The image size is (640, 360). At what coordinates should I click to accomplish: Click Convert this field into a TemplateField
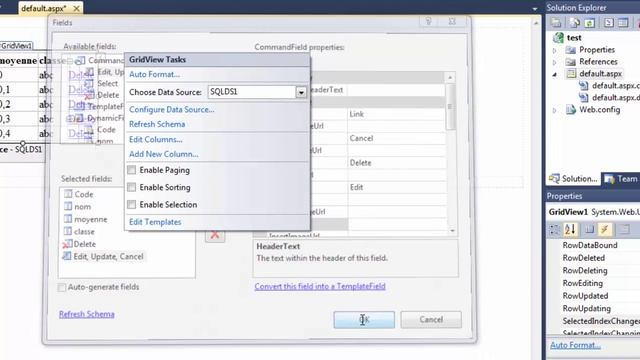320,287
